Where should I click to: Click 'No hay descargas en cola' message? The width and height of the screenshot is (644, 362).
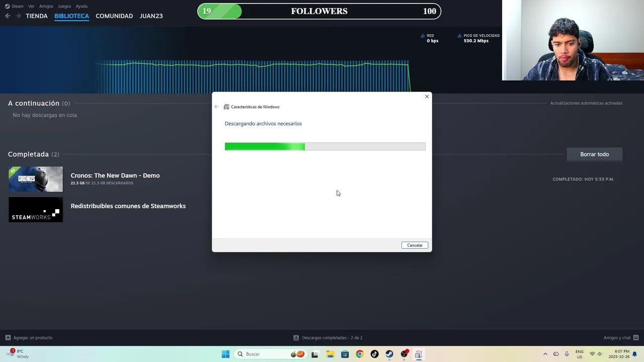pos(45,115)
